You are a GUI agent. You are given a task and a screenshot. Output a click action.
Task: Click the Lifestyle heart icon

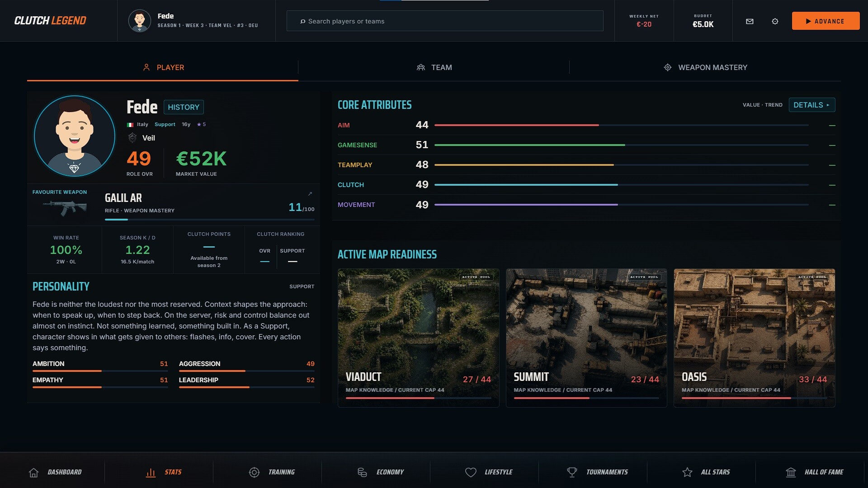(x=471, y=472)
